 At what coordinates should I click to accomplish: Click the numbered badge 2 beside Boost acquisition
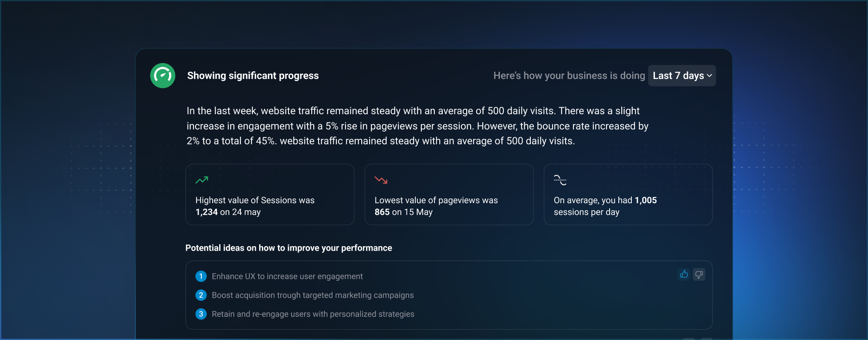(200, 295)
